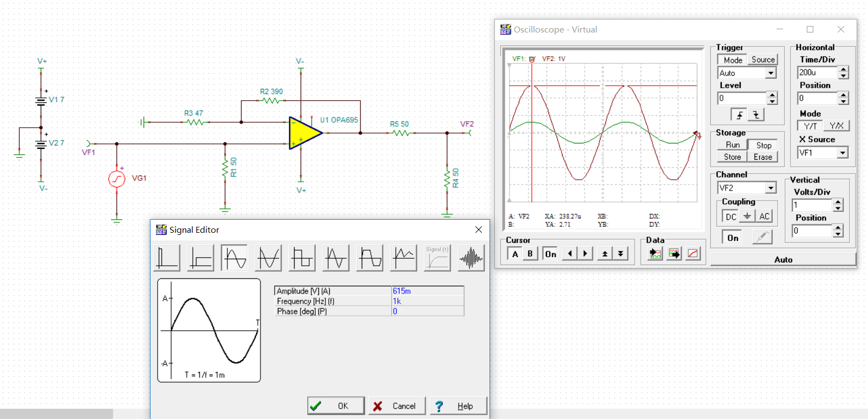Screen dimensions: 868x419
Task: Click the Storage Store button
Action: pos(733,157)
